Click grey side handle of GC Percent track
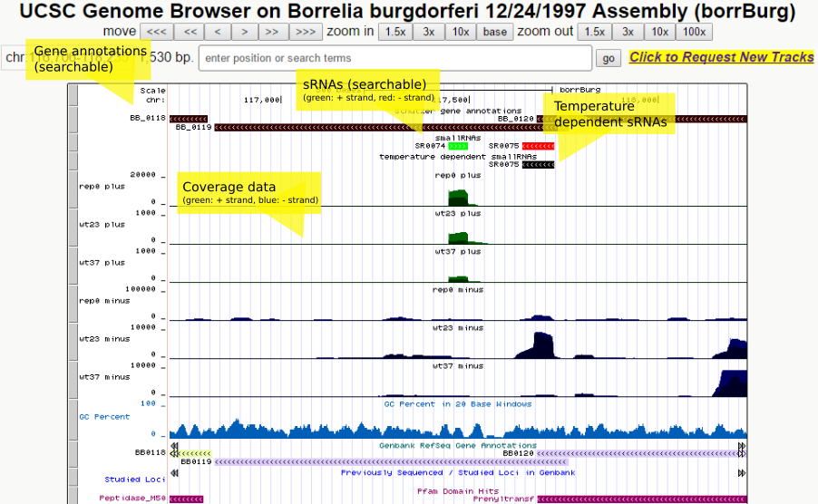This screenshot has height=504, width=818. (73, 420)
